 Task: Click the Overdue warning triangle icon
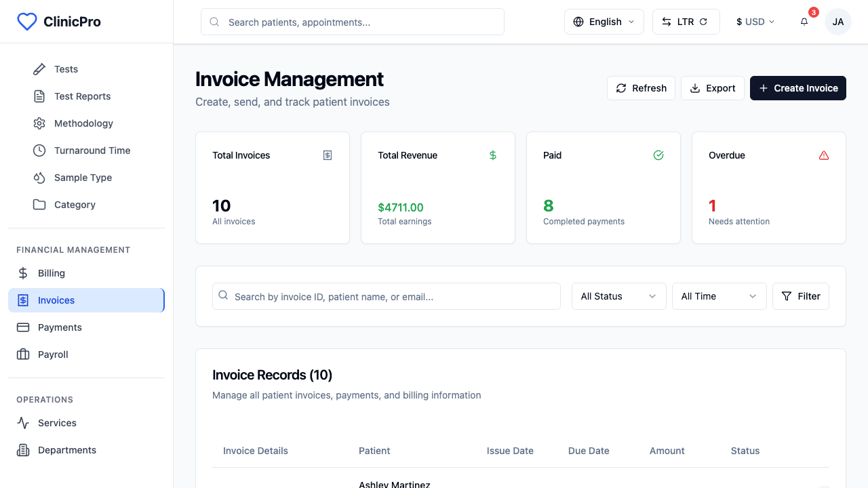824,155
